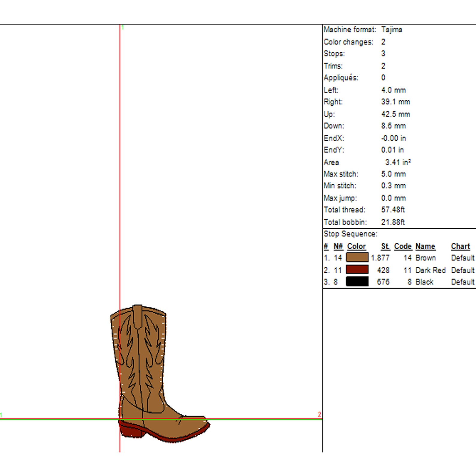Click the 'Trims:' label
The height and width of the screenshot is (476, 476).
click(x=333, y=66)
